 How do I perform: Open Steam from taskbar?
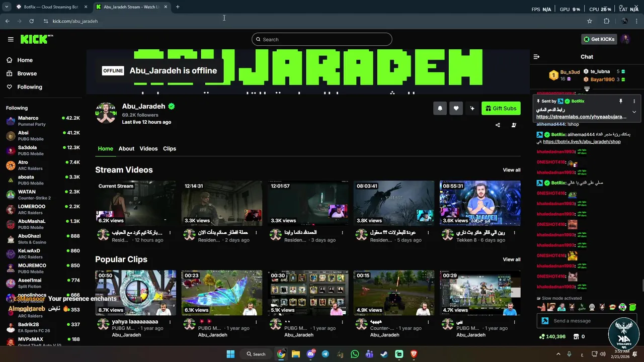coord(384,354)
